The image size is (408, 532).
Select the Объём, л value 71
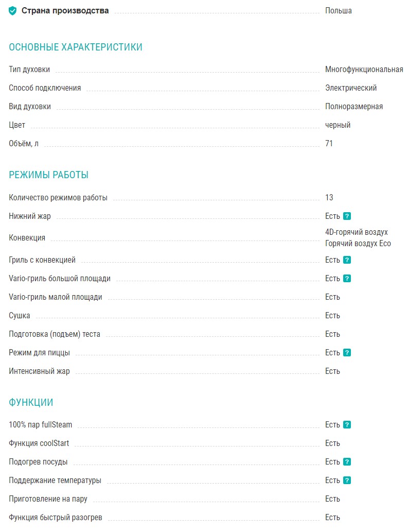click(329, 144)
